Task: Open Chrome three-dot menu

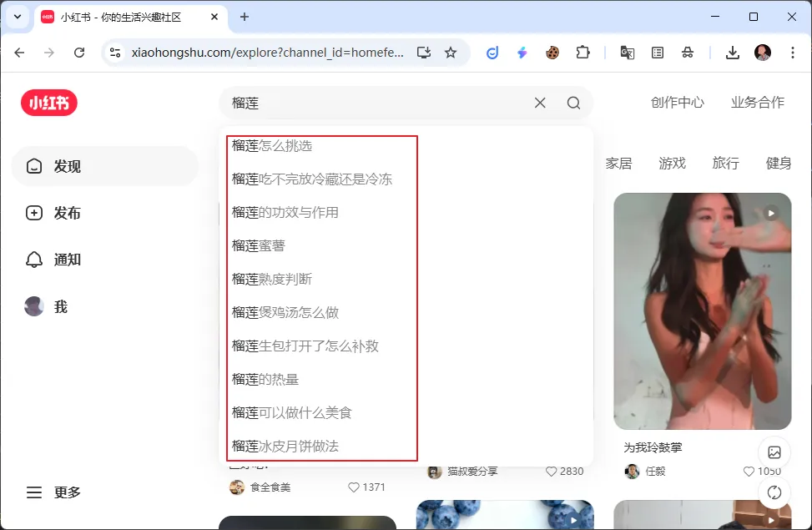Action: coord(791,53)
